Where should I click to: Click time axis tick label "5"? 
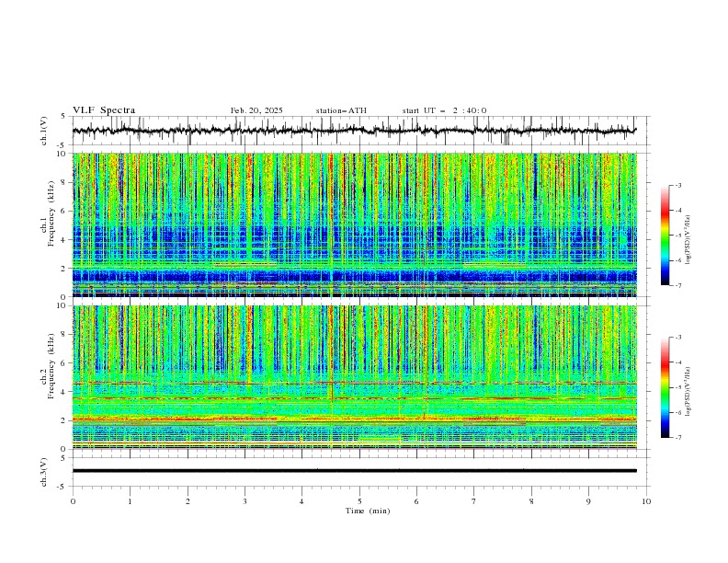(x=359, y=501)
